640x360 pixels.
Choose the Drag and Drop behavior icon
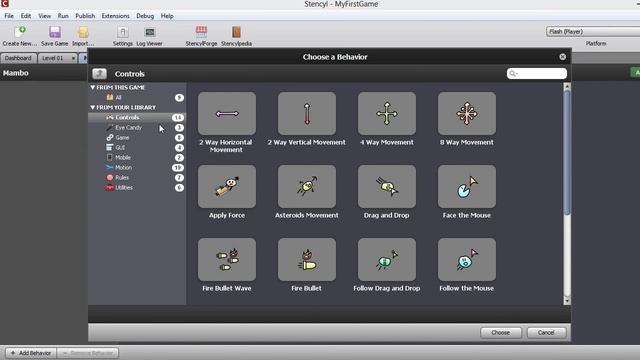point(387,187)
